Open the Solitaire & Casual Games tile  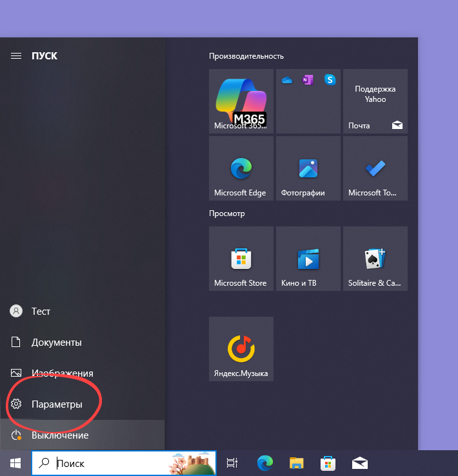point(375,259)
